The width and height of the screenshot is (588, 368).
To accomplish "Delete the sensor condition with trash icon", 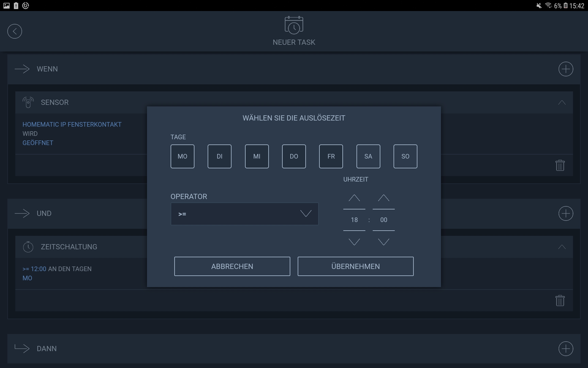I will pyautogui.click(x=560, y=165).
